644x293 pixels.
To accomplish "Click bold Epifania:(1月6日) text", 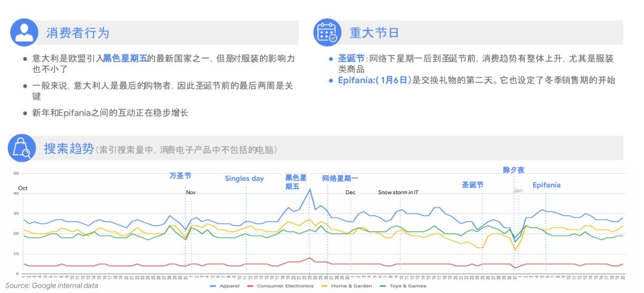I will 374,80.
